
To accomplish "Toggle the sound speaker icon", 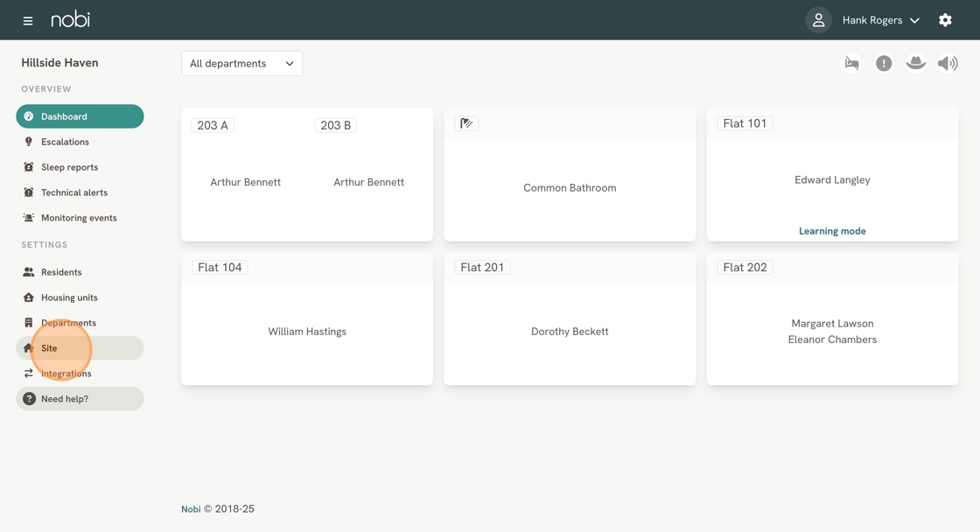I will [x=948, y=63].
